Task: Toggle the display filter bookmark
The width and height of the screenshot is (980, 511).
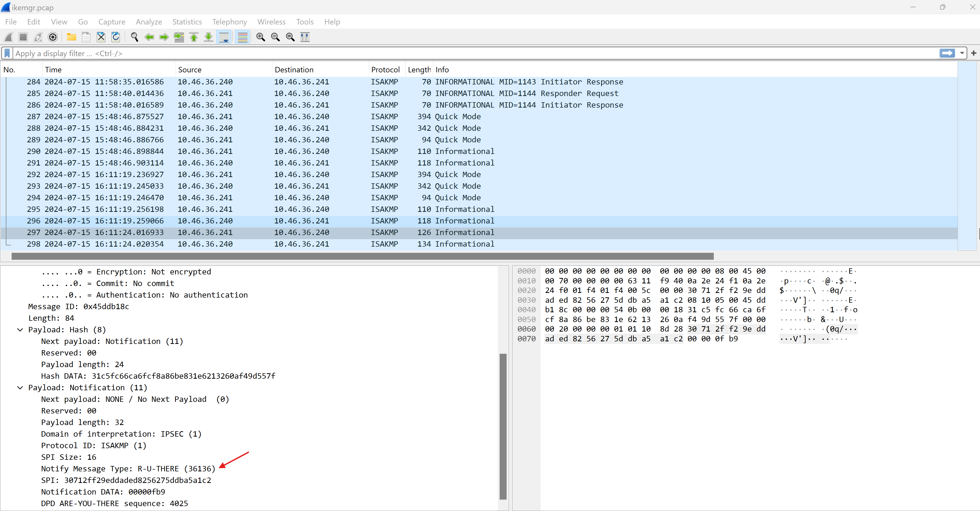Action: click(x=7, y=53)
